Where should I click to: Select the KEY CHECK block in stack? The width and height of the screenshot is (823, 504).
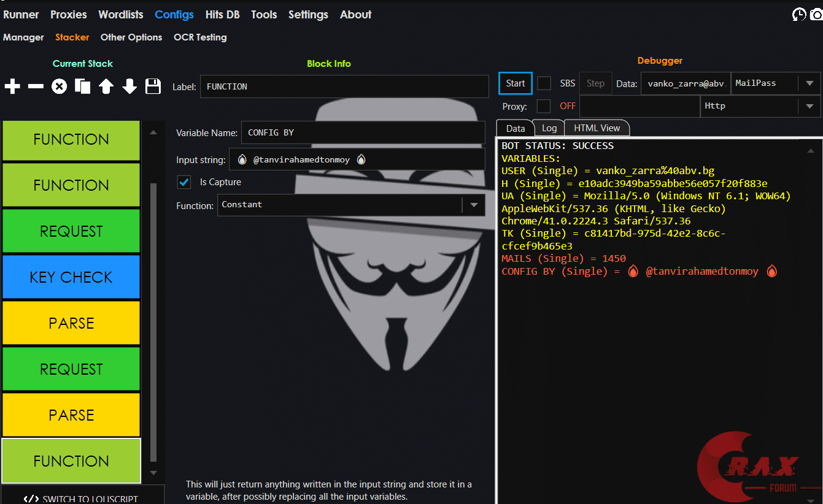tap(71, 277)
